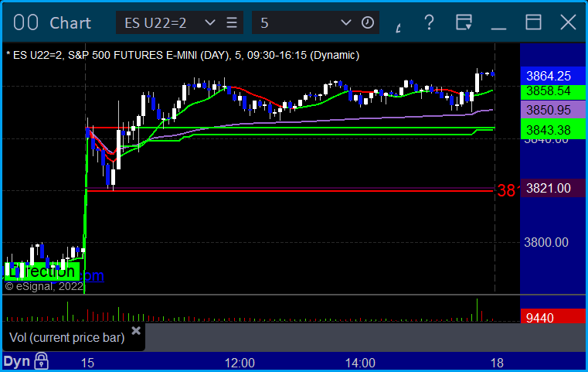Open the page layout dropdown icon
588x372 pixels.
[x=464, y=22]
